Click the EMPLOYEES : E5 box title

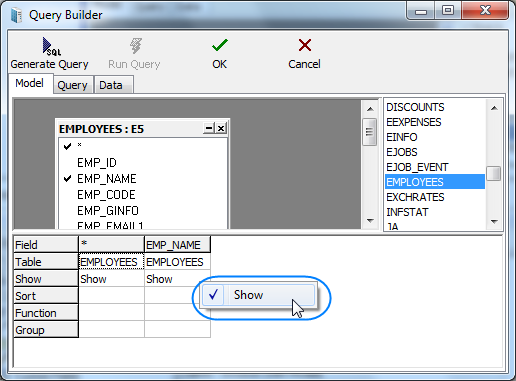(x=101, y=129)
